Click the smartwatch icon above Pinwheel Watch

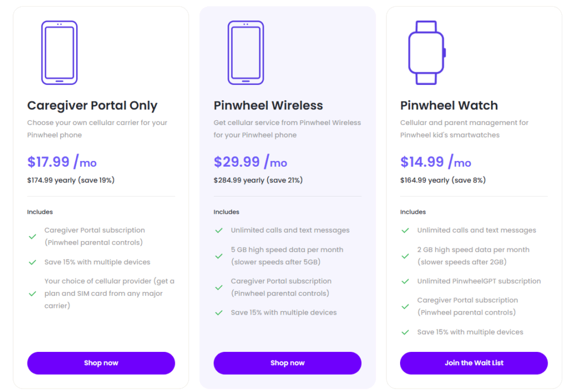[426, 52]
